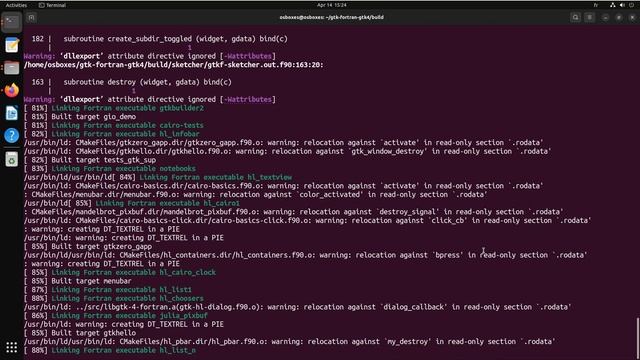Click the menubar.f90.o color_activated warning line
The image size is (640, 360).
tap(256, 195)
